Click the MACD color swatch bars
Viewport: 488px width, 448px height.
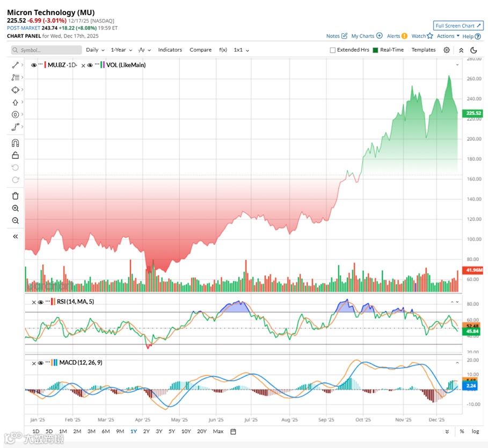55,363
